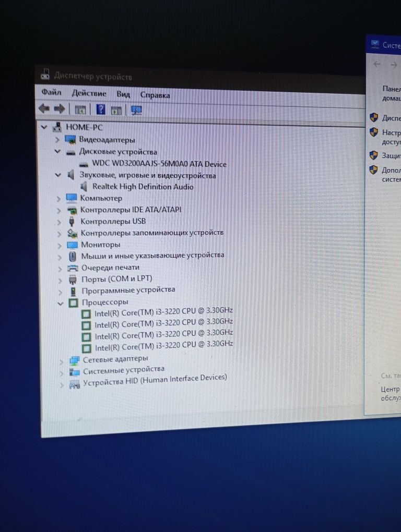This screenshot has width=401, height=532.
Task: Click the Звуковые устройства speaker icon
Action: pyautogui.click(x=70, y=175)
